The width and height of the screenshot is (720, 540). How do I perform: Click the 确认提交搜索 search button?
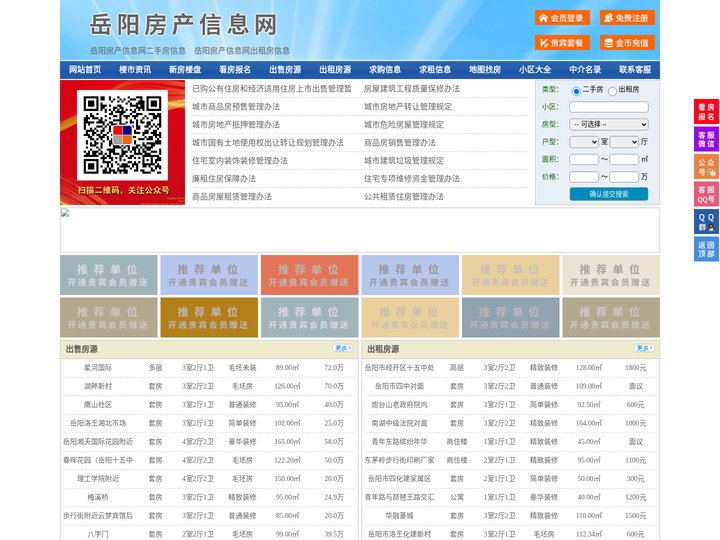click(609, 194)
